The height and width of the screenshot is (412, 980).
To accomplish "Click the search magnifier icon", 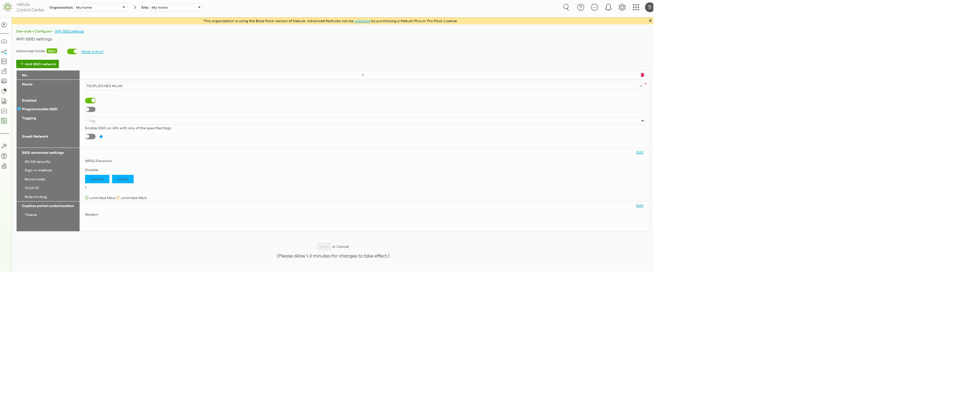I will coord(566,7).
